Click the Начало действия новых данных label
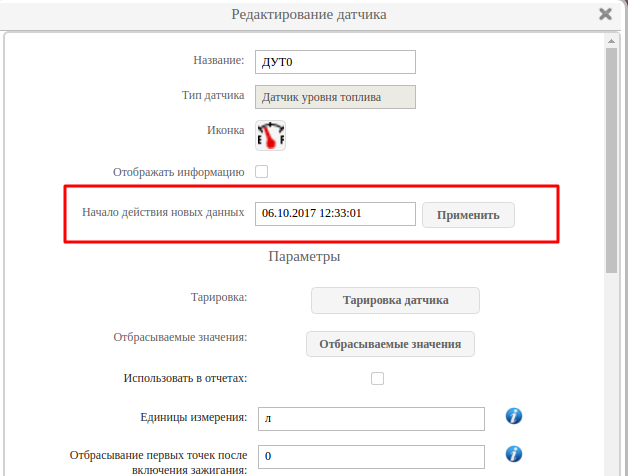Image resolution: width=628 pixels, height=476 pixels. pos(162,213)
